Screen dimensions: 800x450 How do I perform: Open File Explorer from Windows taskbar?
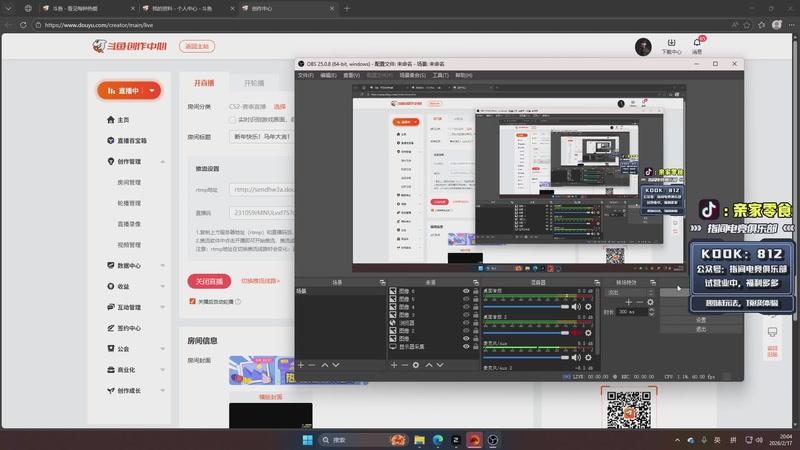coord(419,440)
